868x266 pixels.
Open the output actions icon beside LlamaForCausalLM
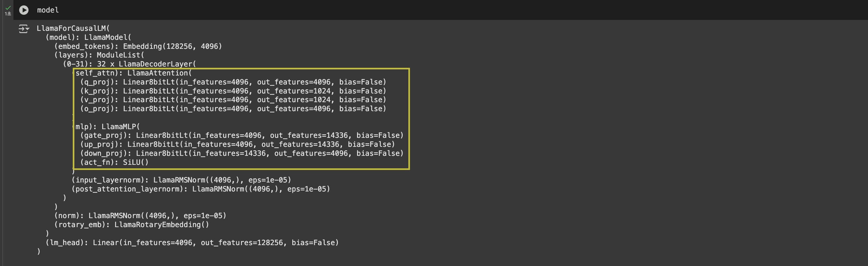(x=24, y=29)
